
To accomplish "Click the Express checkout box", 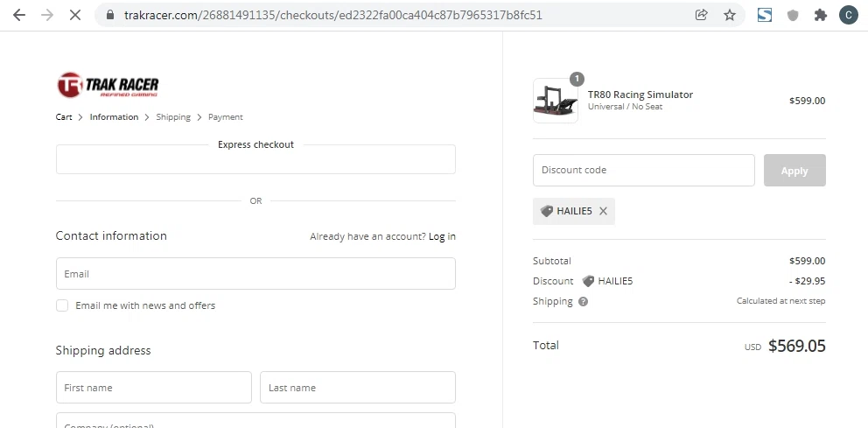I will point(255,159).
